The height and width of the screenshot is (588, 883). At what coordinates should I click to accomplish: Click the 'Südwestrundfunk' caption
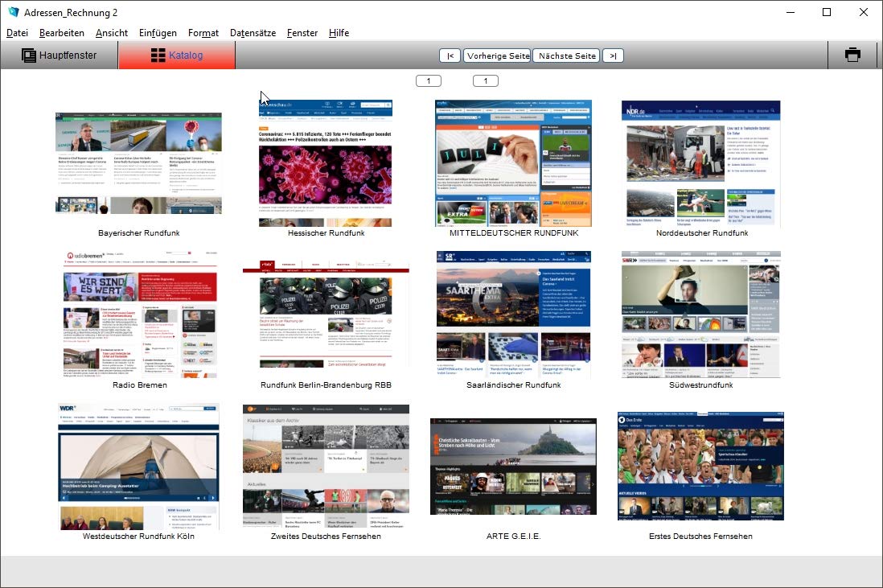tap(701, 384)
